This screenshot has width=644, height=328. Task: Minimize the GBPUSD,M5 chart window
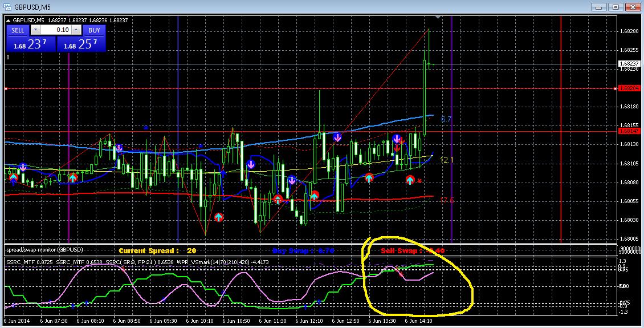[599, 7]
